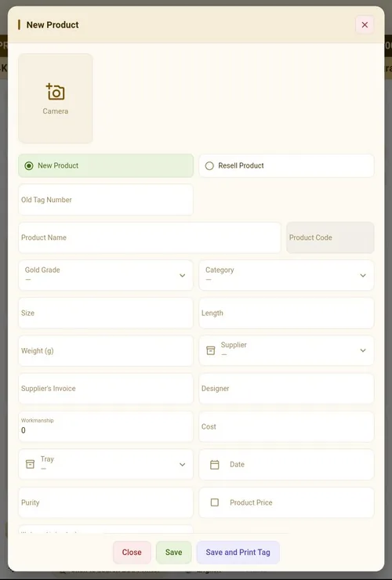Open the Category dropdown
The width and height of the screenshot is (392, 580).
286,275
